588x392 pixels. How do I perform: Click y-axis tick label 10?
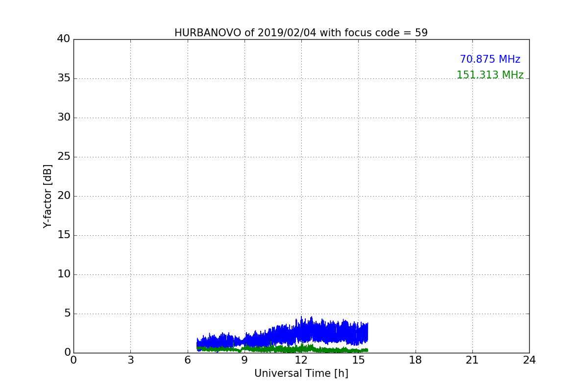[x=64, y=274]
